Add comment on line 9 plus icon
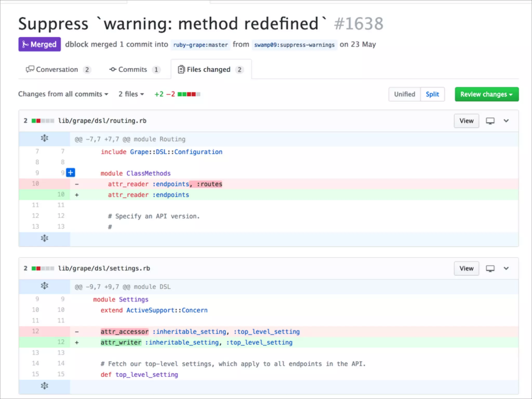Viewport: 532px width, 399px height. click(x=70, y=172)
